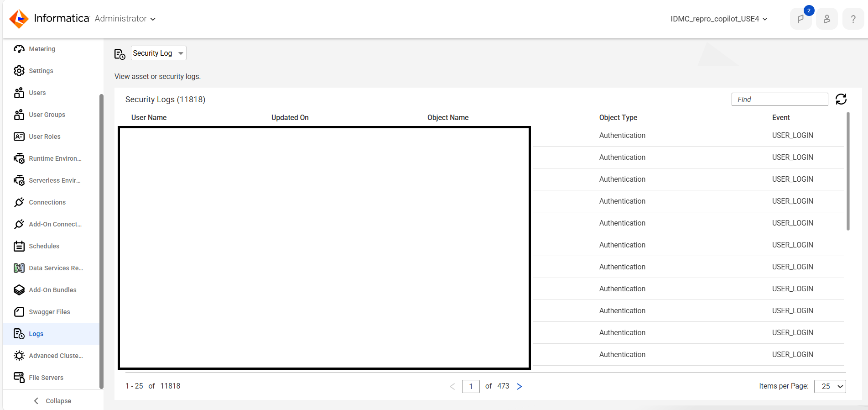Open the Users icon in sidebar
868x410 pixels.
(19, 93)
